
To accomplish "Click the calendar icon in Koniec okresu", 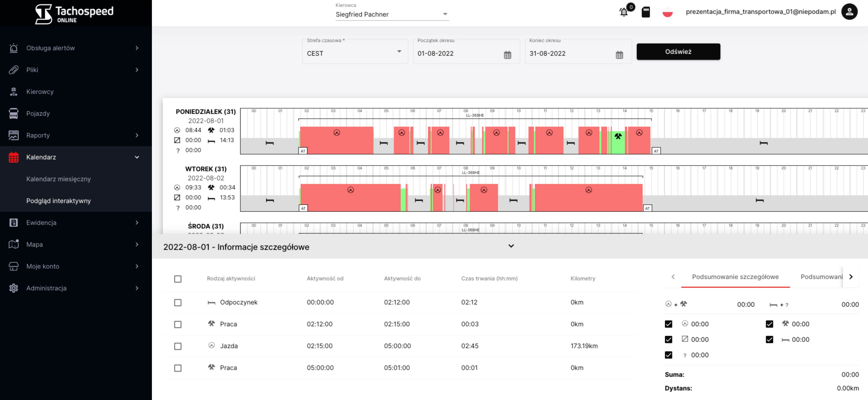I will (x=619, y=55).
